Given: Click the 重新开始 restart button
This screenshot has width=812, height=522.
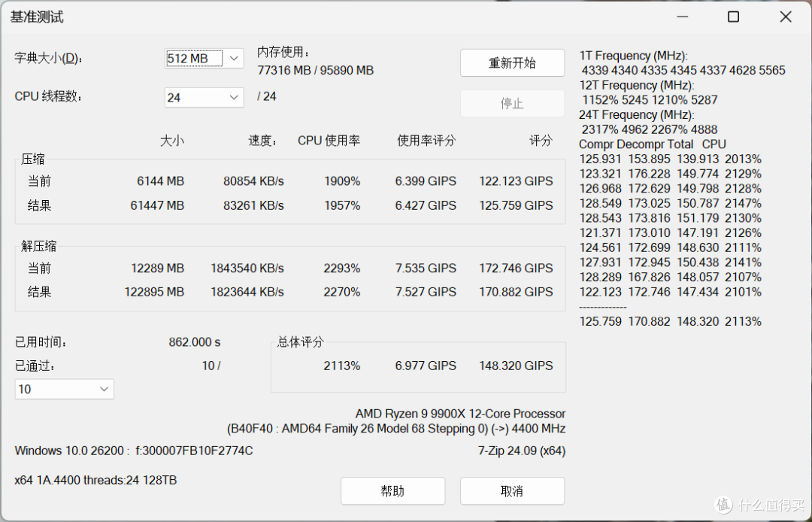Looking at the screenshot, I should [x=512, y=63].
